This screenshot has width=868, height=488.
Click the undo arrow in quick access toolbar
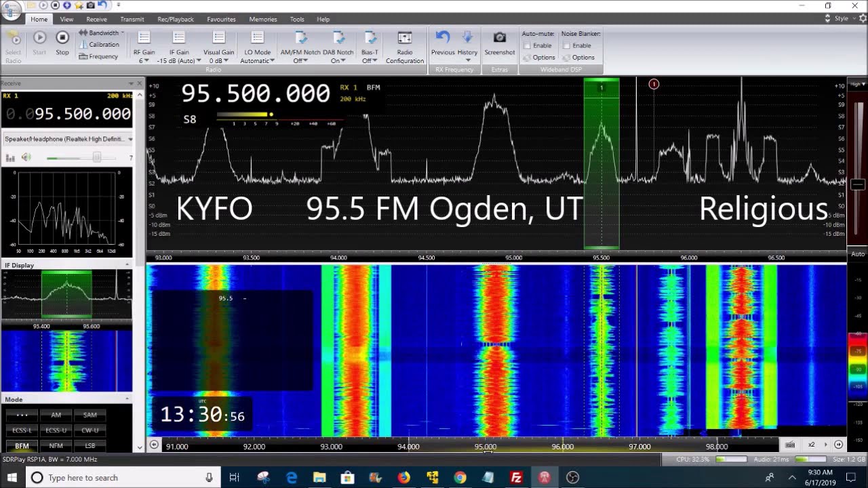(x=102, y=5)
